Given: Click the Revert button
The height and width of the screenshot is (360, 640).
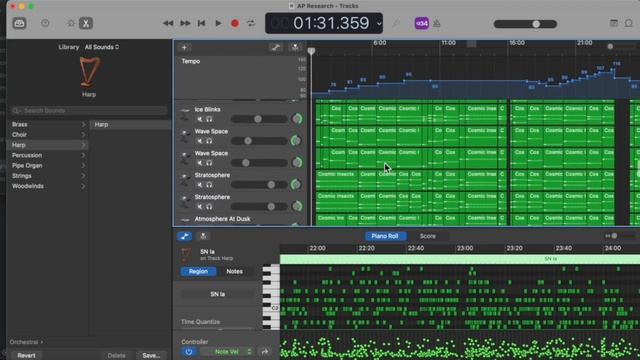Looking at the screenshot, I should tap(26, 356).
